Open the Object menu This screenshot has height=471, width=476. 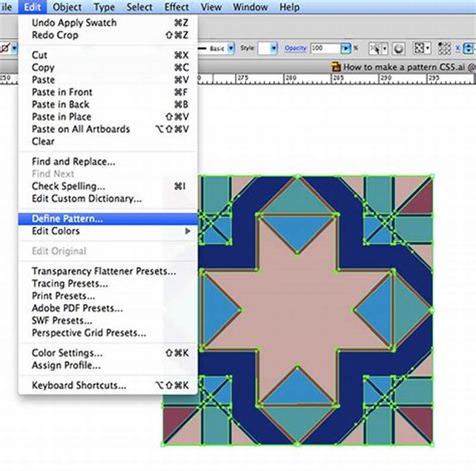click(67, 7)
